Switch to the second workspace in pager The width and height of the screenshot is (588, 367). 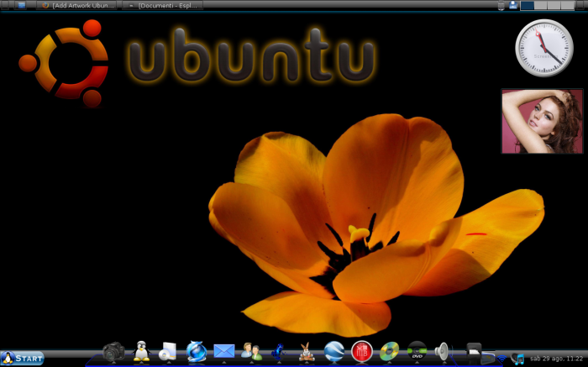tap(540, 5)
